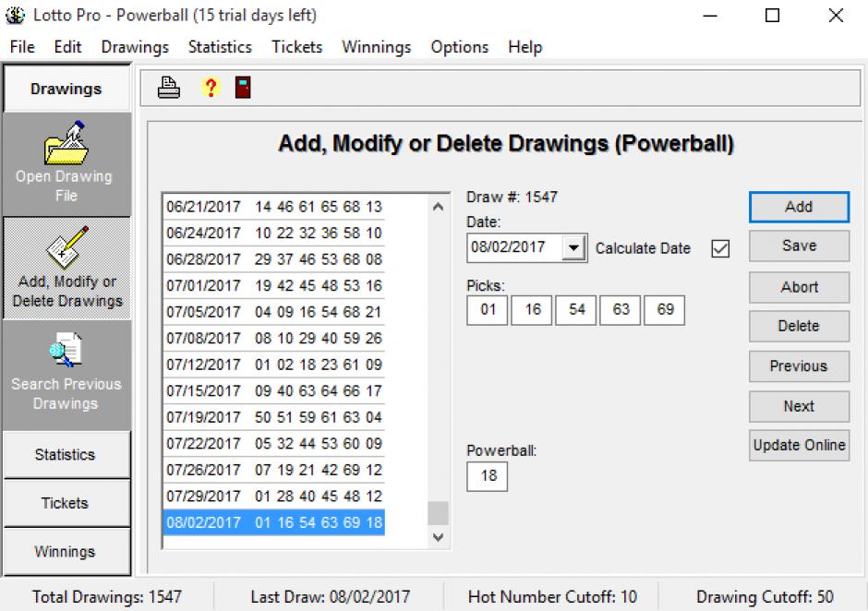The height and width of the screenshot is (611, 868).
Task: Select the highlighted 08/02/2017 drawing row
Action: coord(274,522)
